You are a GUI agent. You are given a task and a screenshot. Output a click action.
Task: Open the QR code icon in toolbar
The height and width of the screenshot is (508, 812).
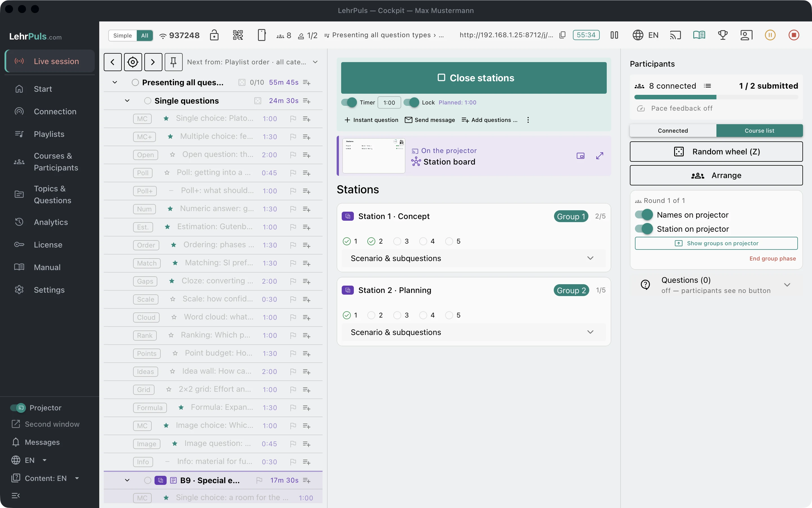pos(238,35)
